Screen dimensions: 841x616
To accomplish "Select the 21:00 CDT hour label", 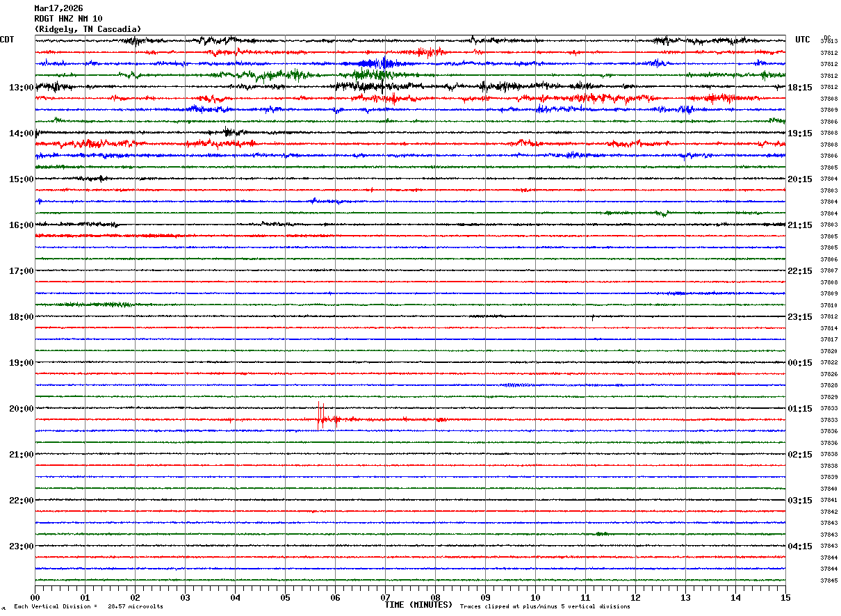I will [x=22, y=455].
